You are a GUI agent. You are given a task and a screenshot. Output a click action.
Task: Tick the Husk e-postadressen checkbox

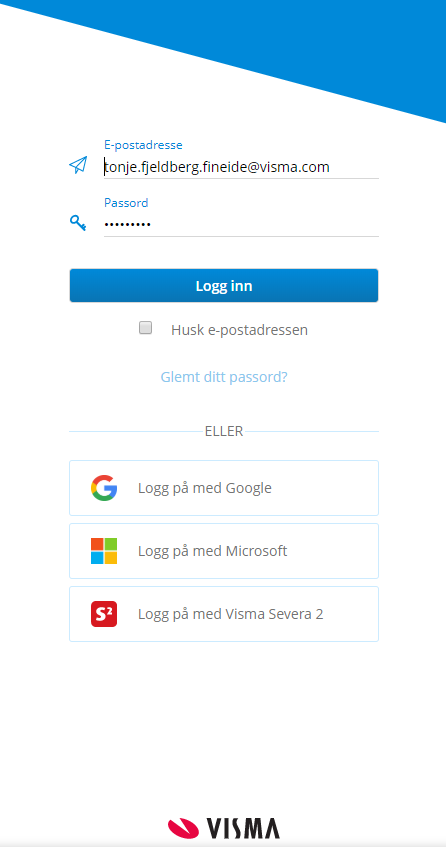tap(145, 327)
